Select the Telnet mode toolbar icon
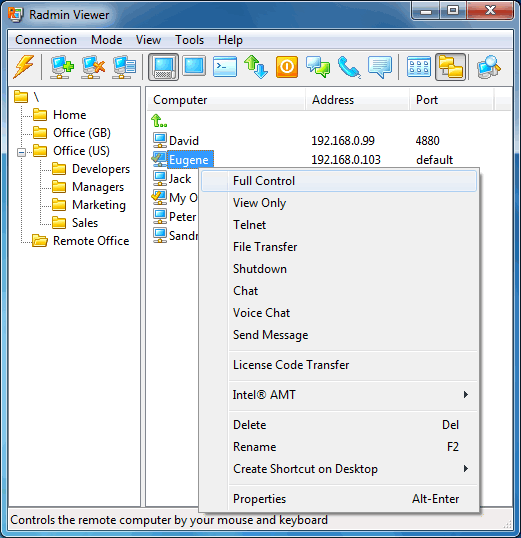The image size is (521, 538). pyautogui.click(x=225, y=67)
